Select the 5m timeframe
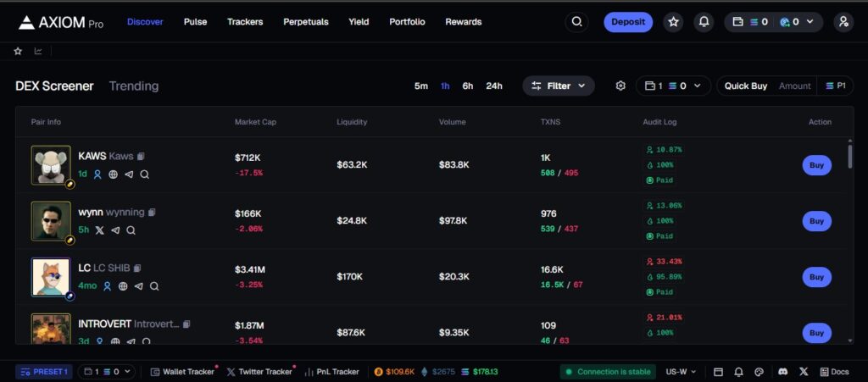The image size is (868, 382). point(421,86)
